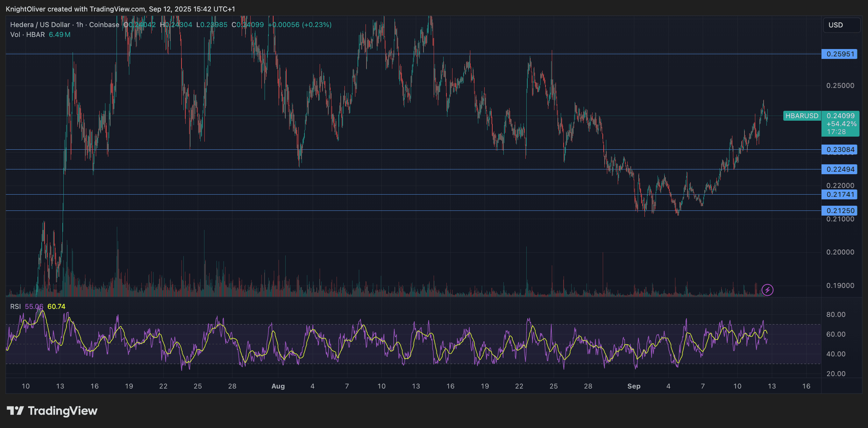Click the quick-trade lightning bolt icon
This screenshot has width=868, height=428.
click(x=768, y=289)
